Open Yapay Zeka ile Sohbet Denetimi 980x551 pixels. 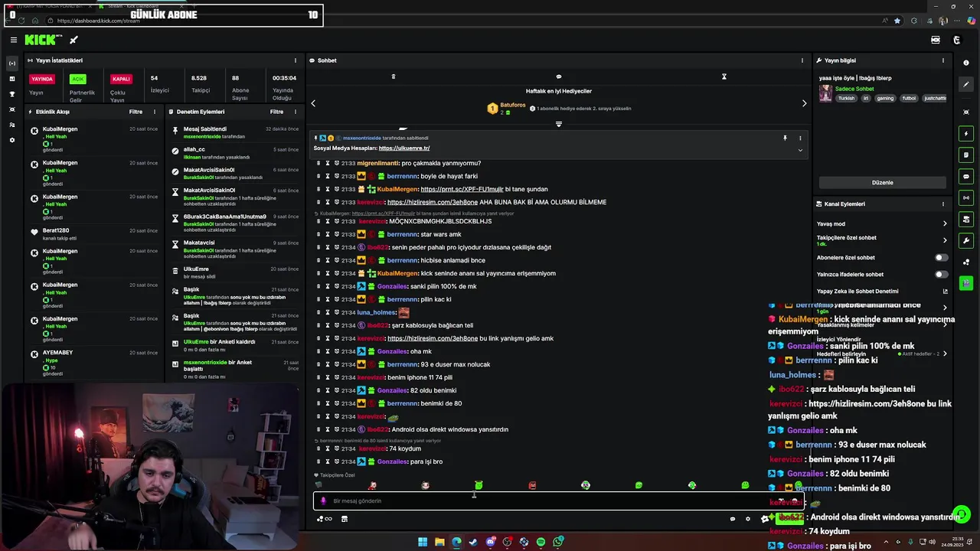pyautogui.click(x=882, y=292)
